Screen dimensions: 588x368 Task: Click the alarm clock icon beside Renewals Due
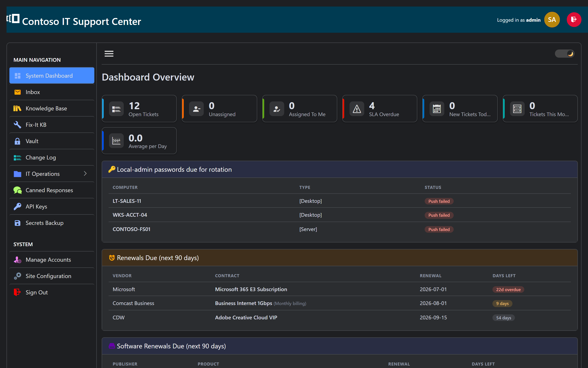pyautogui.click(x=112, y=258)
